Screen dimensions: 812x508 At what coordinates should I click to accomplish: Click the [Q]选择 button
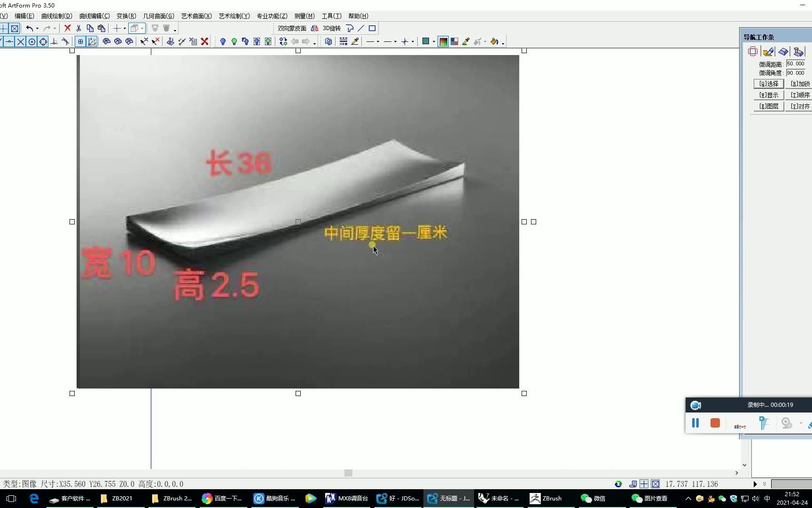769,84
